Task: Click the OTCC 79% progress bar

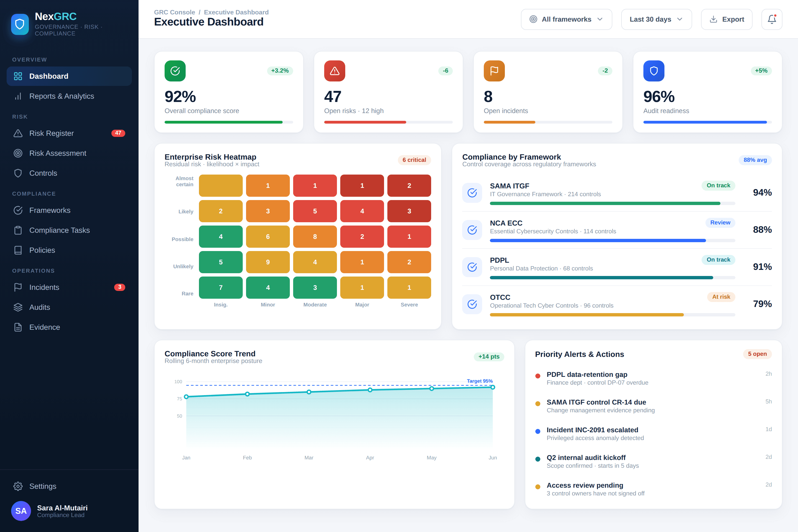Action: [x=612, y=315]
